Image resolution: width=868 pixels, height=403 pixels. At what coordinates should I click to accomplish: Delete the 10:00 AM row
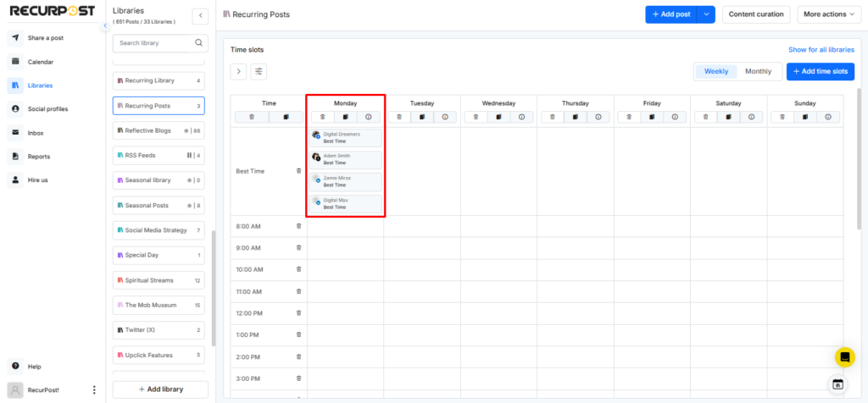coord(299,269)
